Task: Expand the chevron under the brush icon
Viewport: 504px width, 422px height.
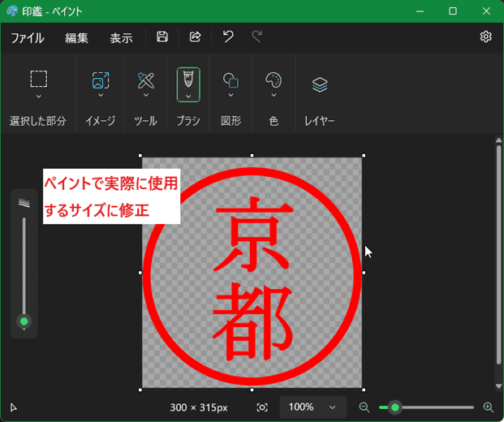Action: click(x=188, y=97)
